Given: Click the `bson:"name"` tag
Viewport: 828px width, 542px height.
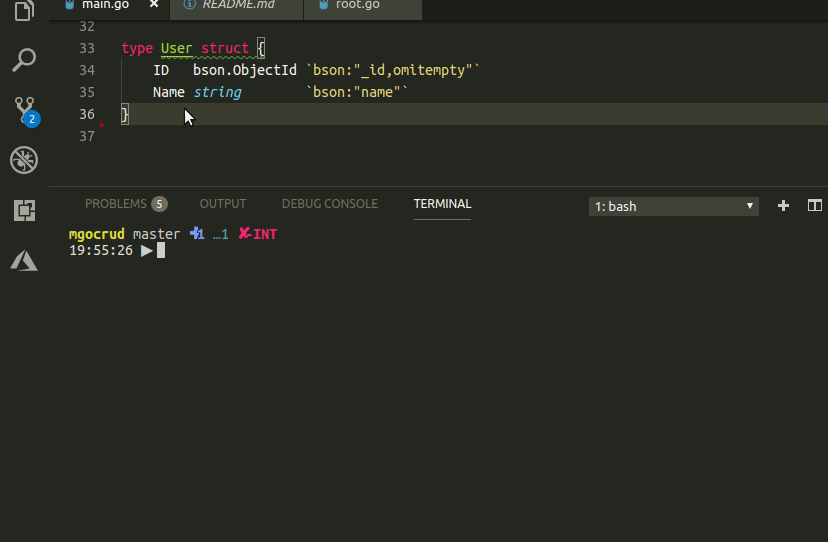Looking at the screenshot, I should coord(356,92).
